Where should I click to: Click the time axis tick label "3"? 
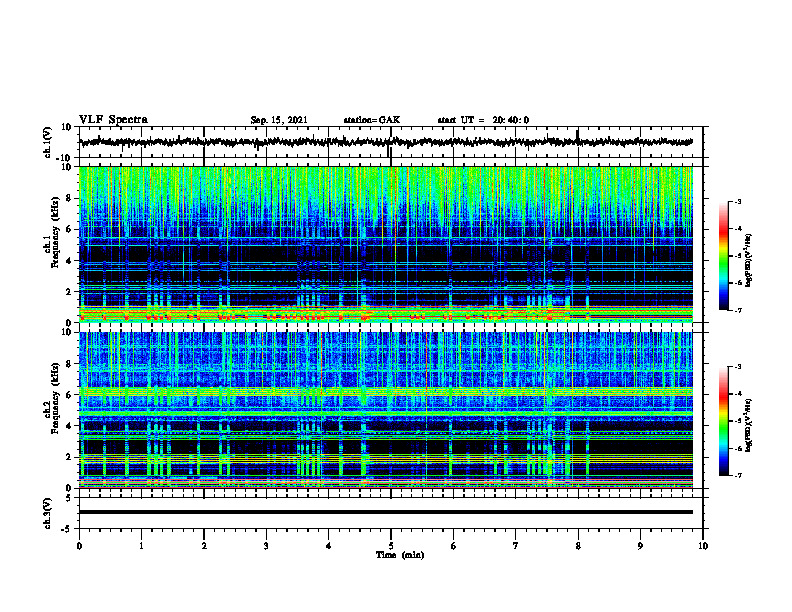[x=266, y=546]
